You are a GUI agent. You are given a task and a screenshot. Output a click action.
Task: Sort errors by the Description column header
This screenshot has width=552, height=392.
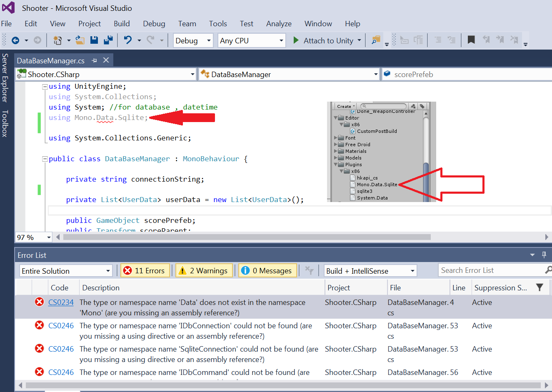tap(202, 287)
